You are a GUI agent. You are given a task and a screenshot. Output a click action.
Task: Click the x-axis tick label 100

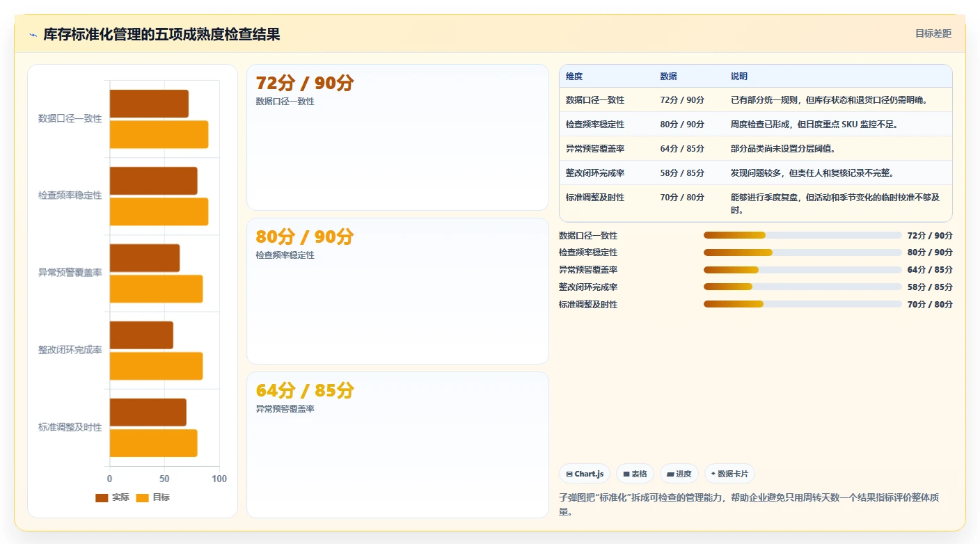[219, 479]
